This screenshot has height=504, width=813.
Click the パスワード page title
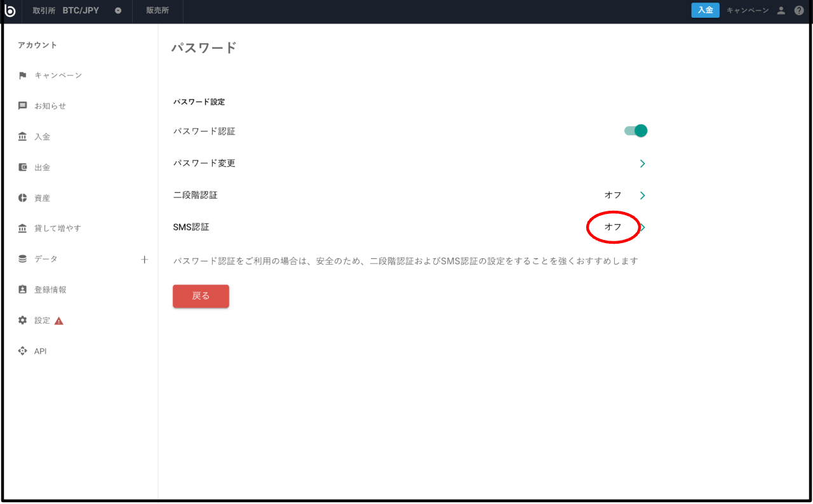pos(204,48)
